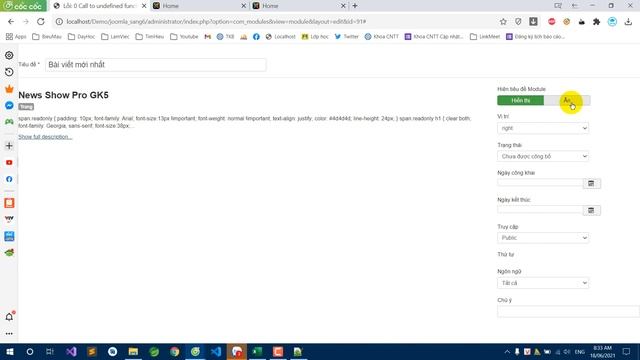Open Facebook shortcut in the sidebar
Image resolution: width=640 pixels, height=360 pixels.
9,179
